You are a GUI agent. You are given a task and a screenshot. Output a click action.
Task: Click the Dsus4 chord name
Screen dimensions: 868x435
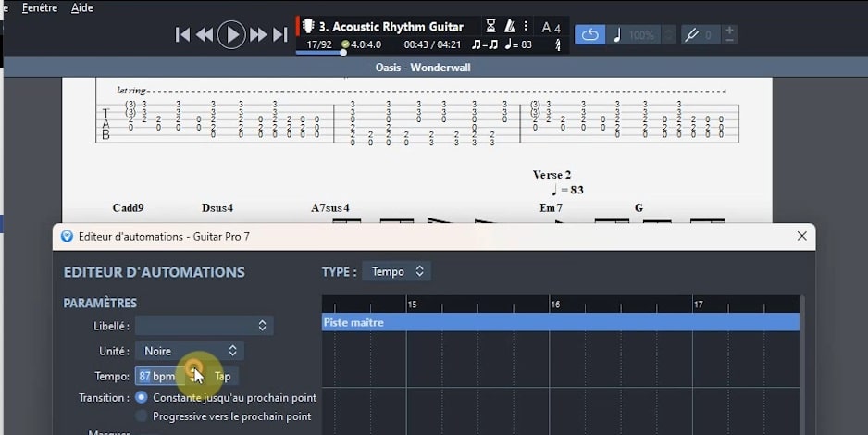217,208
